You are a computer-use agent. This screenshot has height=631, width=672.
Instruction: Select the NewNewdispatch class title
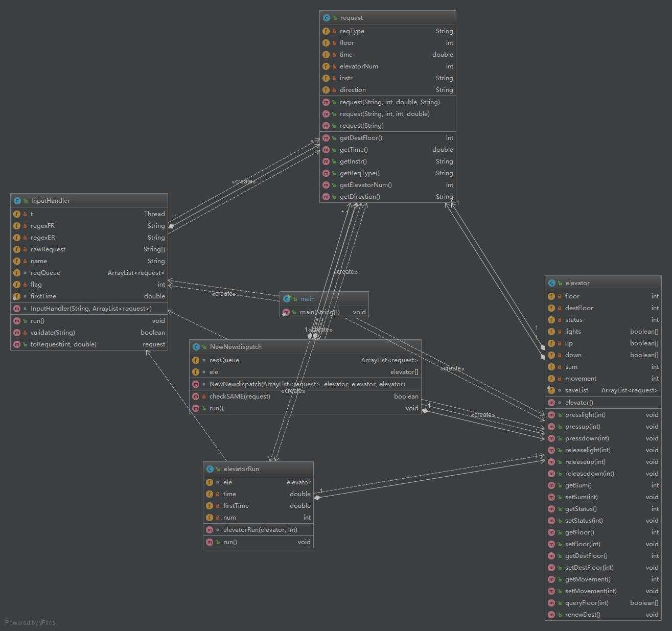point(236,347)
